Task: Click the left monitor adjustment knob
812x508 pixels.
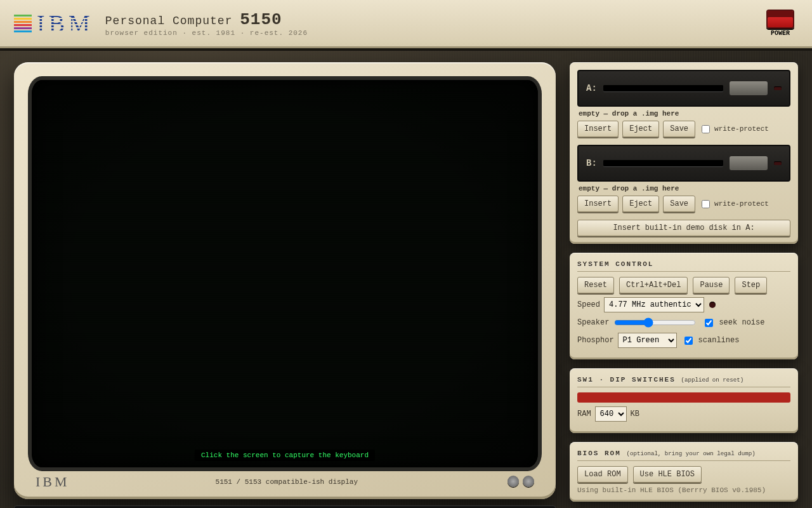Action: pyautogui.click(x=513, y=481)
